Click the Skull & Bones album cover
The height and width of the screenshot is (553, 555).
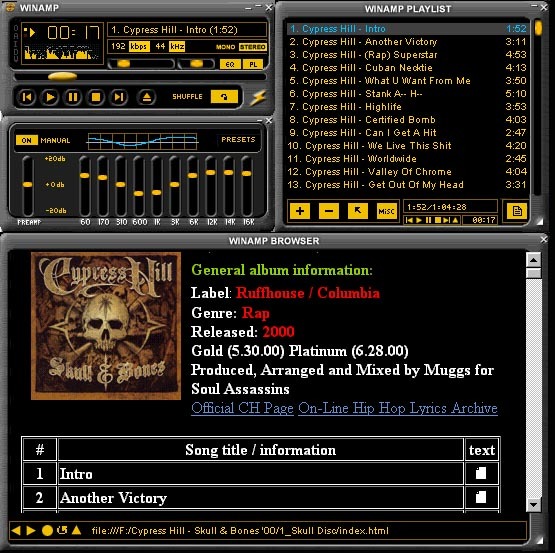click(x=106, y=326)
